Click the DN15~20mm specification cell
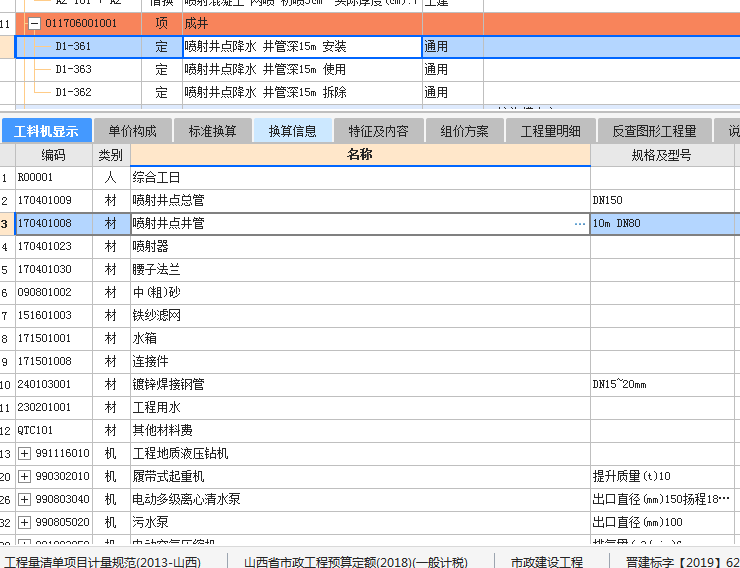This screenshot has width=740, height=568. (662, 384)
